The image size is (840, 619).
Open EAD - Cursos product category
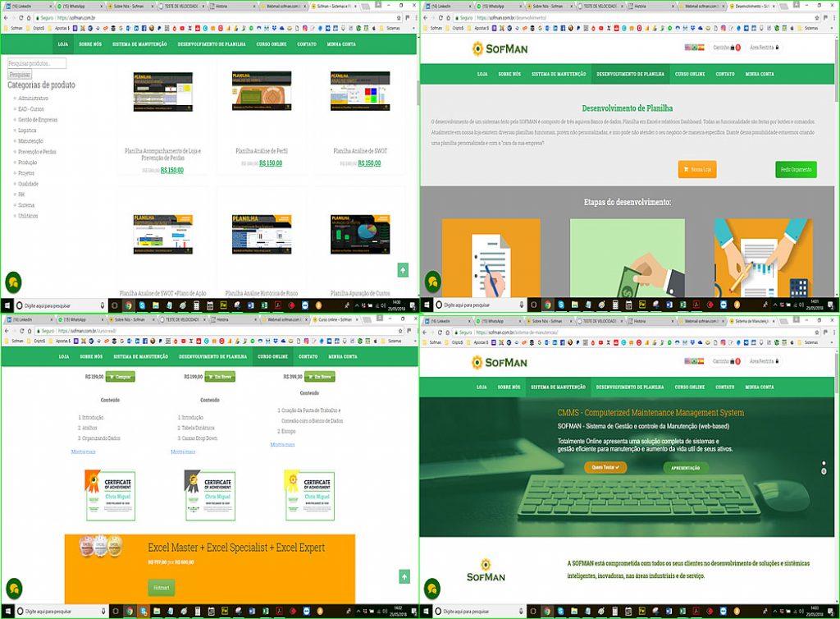[31, 109]
